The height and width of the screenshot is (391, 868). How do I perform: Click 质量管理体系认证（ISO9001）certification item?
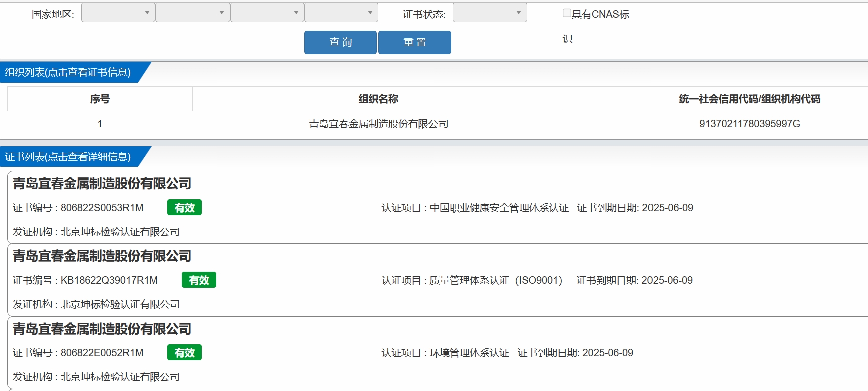(x=496, y=280)
